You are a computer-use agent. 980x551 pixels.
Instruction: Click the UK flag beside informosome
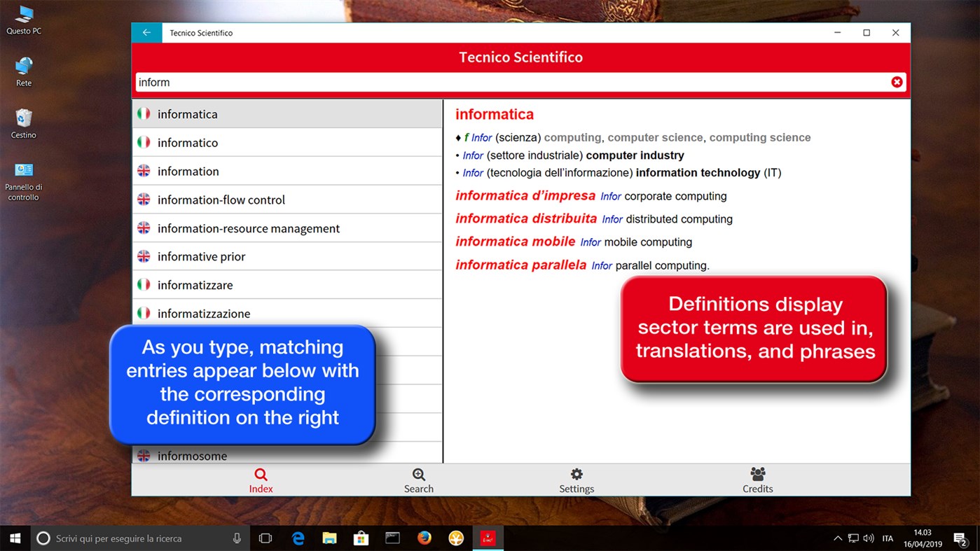(144, 455)
